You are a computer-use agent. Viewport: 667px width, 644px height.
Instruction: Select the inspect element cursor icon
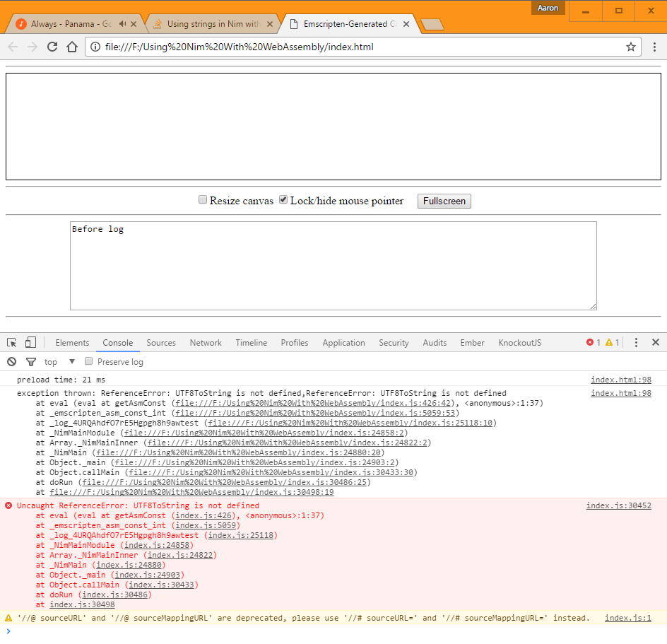click(11, 342)
